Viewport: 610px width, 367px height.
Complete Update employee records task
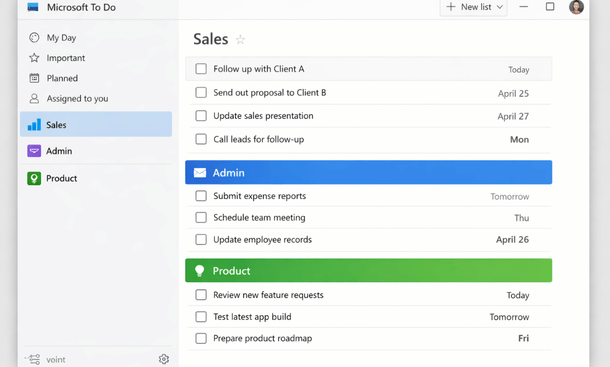pos(201,239)
